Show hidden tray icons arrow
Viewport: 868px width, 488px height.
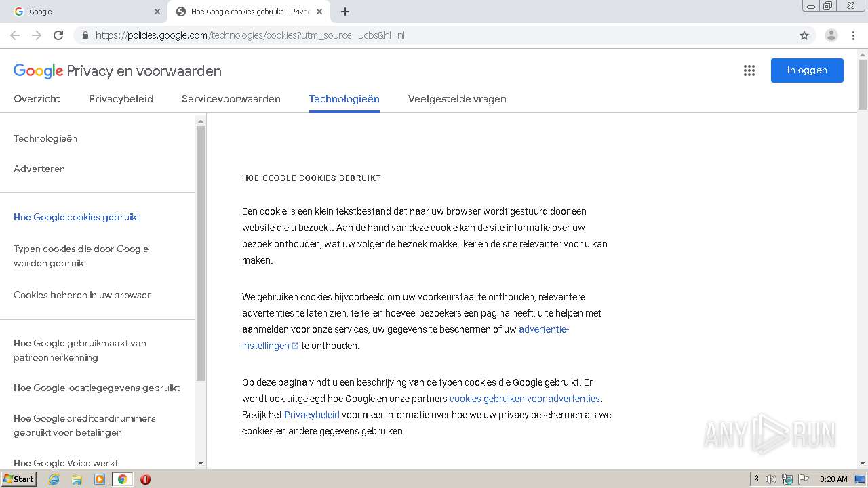756,479
